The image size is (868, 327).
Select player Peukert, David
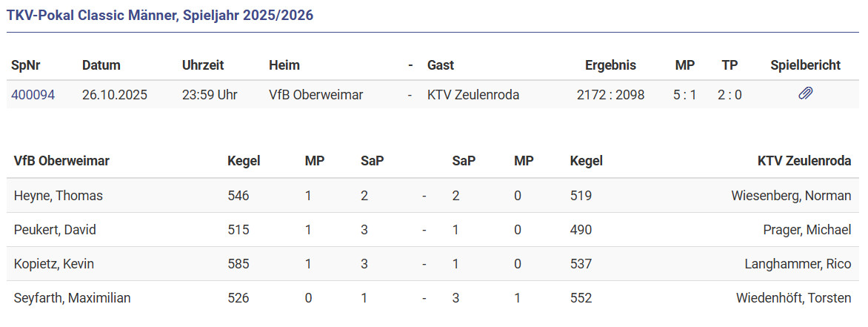click(55, 230)
